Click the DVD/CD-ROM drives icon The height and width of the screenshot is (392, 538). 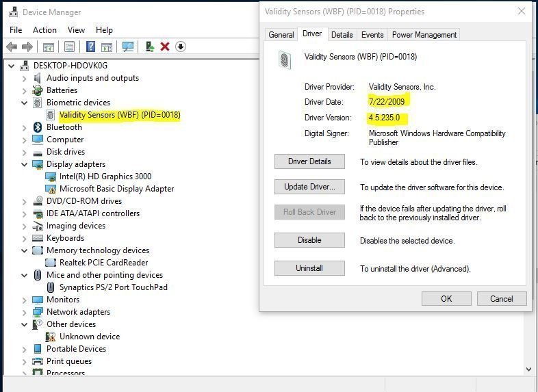pyautogui.click(x=38, y=201)
